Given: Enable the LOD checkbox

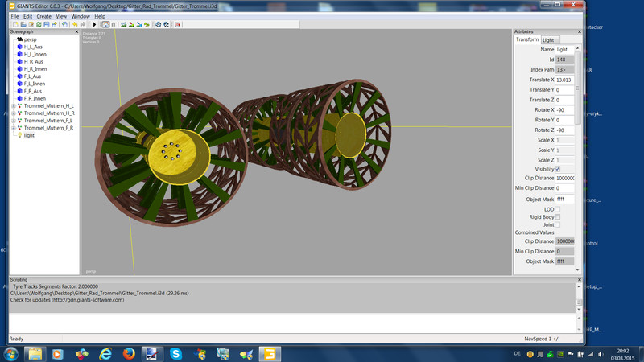Looking at the screenshot, I should click(x=557, y=209).
